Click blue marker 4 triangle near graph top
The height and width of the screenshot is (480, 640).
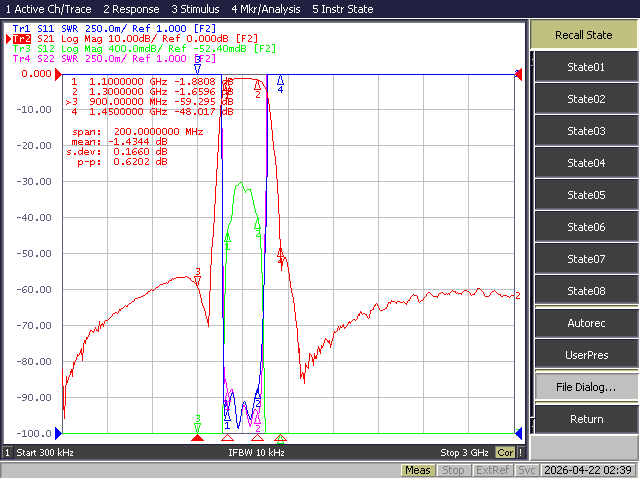click(280, 83)
